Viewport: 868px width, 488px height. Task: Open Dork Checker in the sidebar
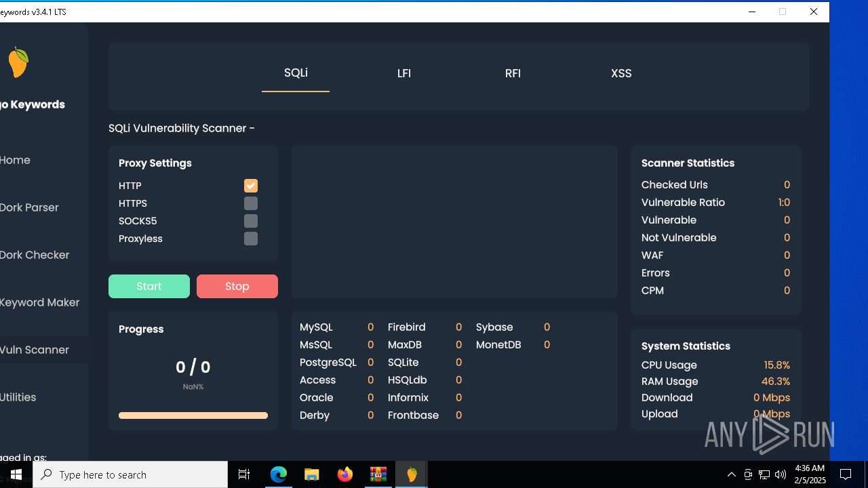coord(35,255)
